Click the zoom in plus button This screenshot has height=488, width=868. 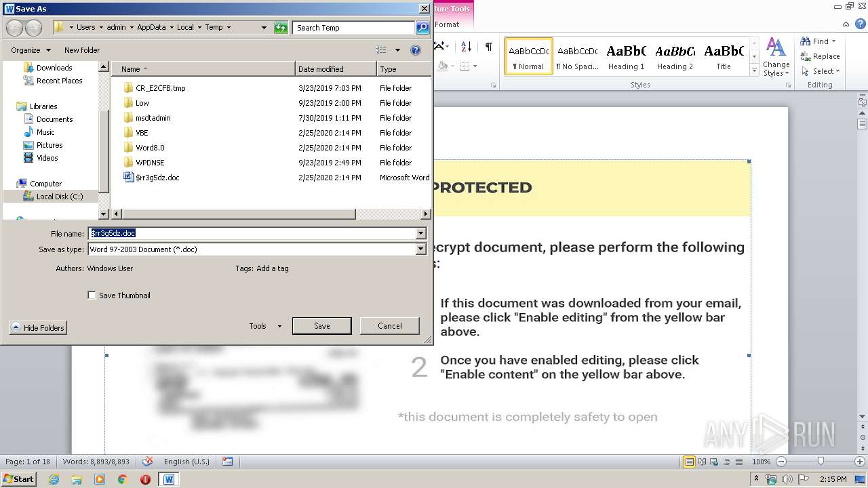point(860,462)
